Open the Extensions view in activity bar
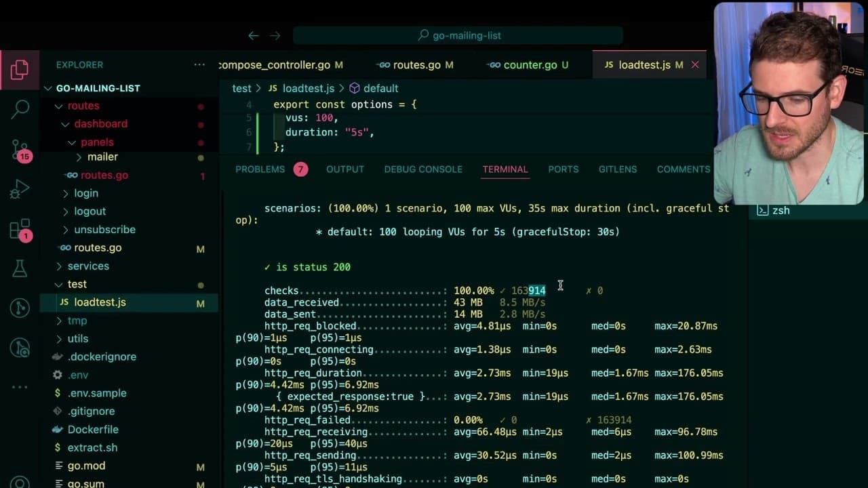Screen dimensions: 868x488 click(x=20, y=229)
